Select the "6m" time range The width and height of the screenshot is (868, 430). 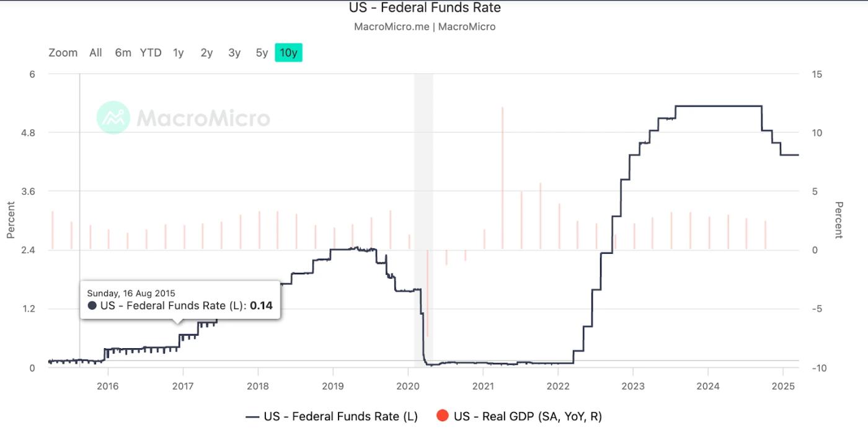coord(123,53)
